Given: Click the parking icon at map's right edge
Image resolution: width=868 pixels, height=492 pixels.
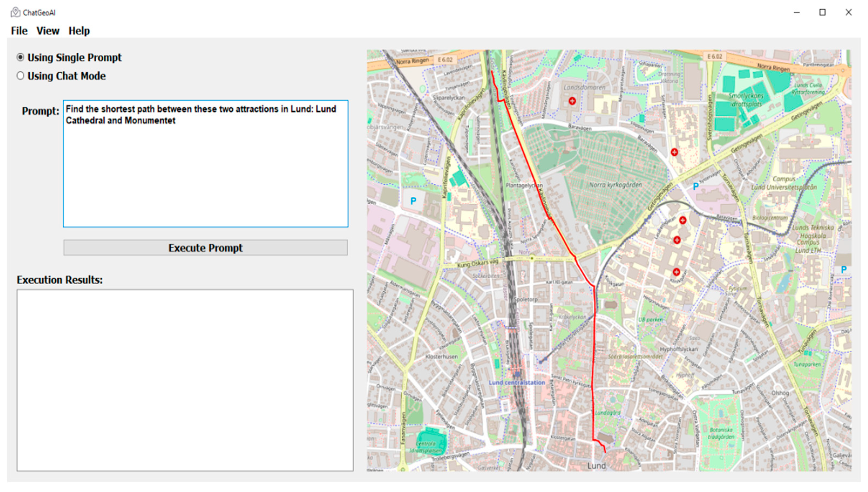Looking at the screenshot, I should click(844, 270).
